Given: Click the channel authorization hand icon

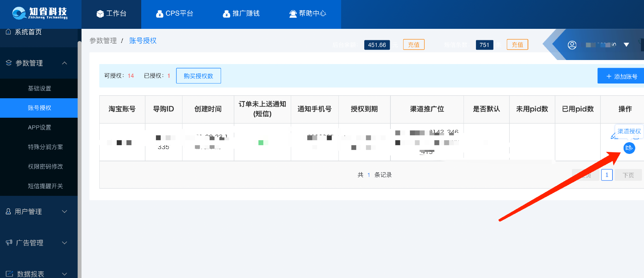Looking at the screenshot, I should pyautogui.click(x=629, y=148).
